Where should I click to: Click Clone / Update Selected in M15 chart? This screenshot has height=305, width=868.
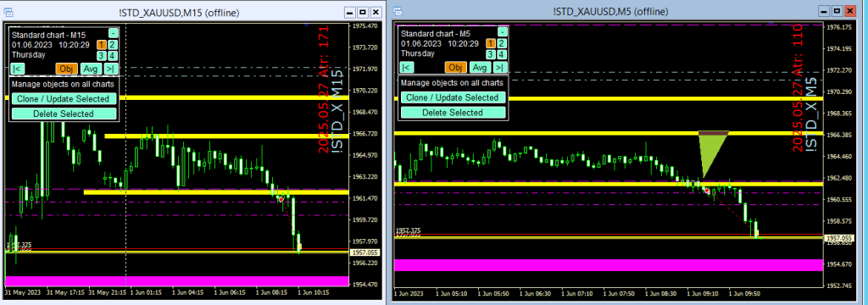coord(64,99)
